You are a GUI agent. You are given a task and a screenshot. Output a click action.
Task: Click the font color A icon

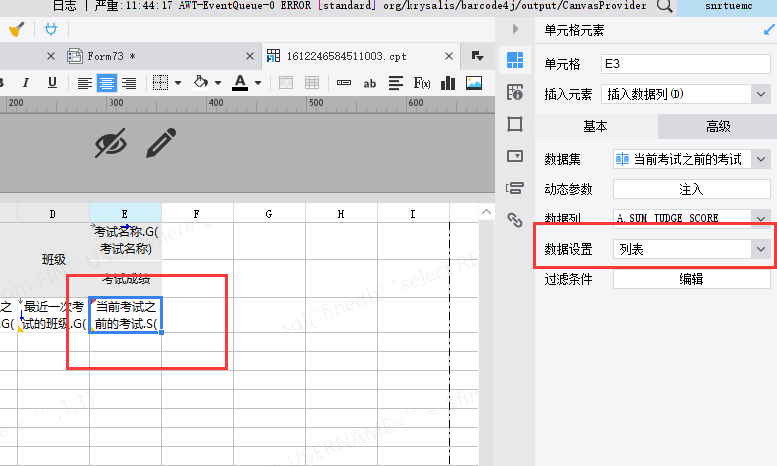pos(240,83)
